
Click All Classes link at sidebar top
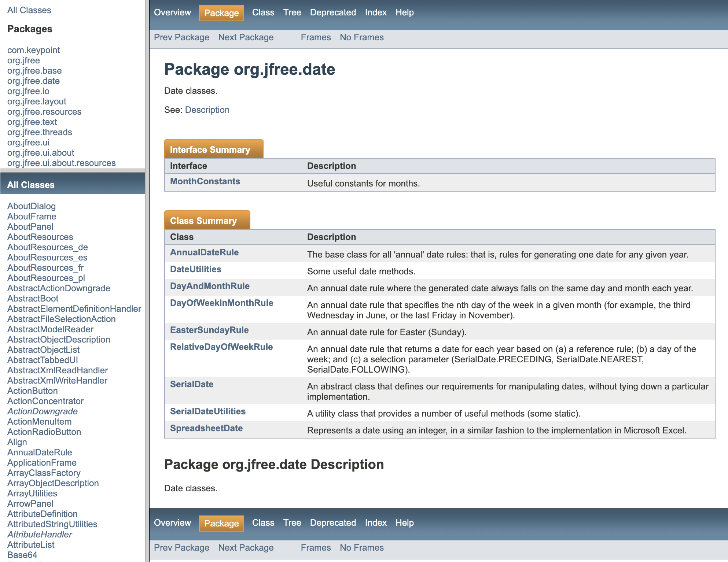29,10
